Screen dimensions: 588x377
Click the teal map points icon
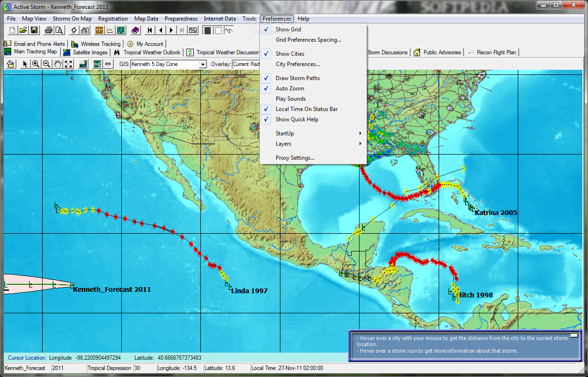(x=121, y=30)
